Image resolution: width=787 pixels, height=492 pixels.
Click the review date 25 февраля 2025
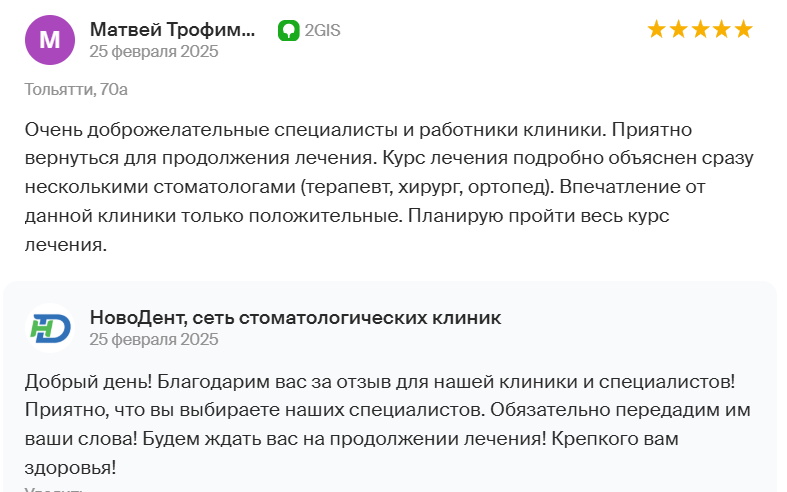tap(154, 51)
